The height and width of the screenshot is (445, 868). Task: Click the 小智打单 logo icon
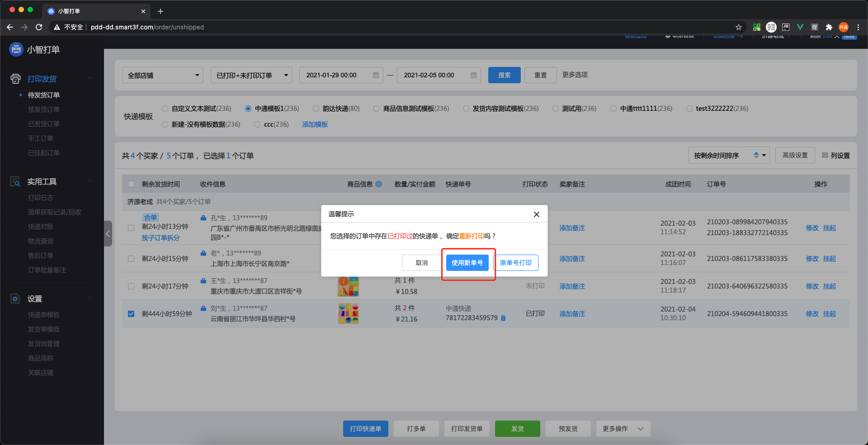pyautogui.click(x=16, y=49)
